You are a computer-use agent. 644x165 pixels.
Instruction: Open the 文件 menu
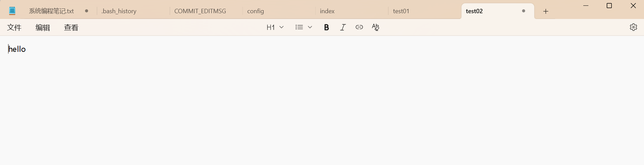tap(14, 27)
